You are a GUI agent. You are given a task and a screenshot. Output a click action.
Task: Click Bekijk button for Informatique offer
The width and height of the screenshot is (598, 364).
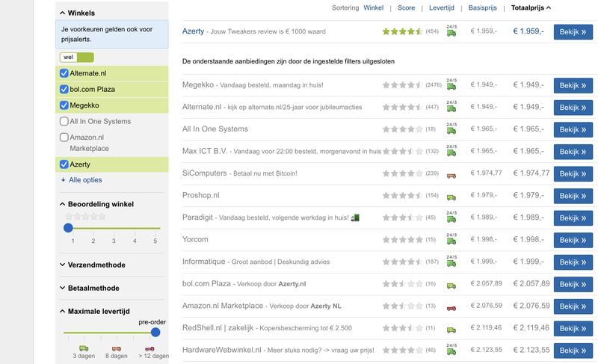(573, 262)
